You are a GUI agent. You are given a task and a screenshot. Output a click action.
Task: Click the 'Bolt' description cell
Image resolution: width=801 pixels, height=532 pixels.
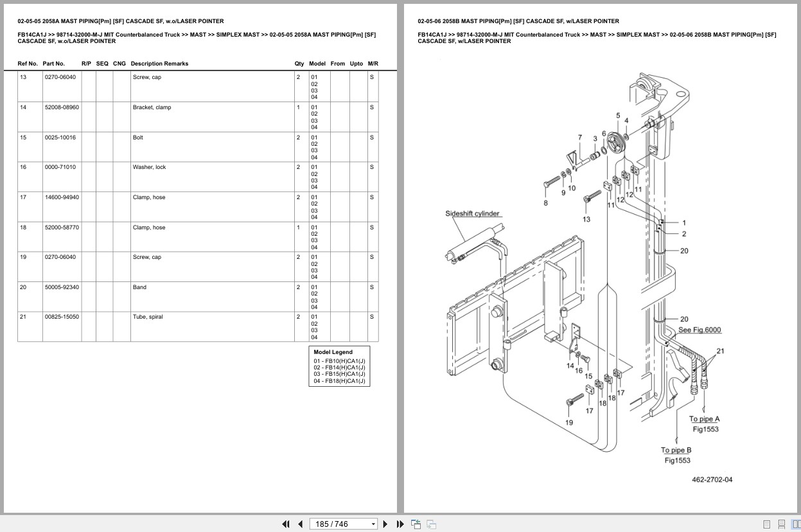(138, 137)
